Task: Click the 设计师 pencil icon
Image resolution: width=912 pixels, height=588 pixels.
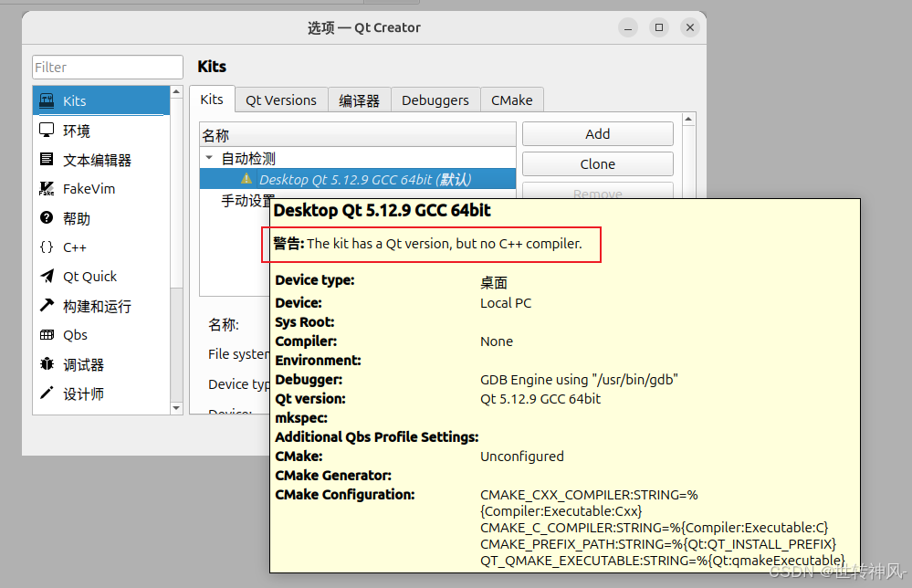Action: click(47, 394)
